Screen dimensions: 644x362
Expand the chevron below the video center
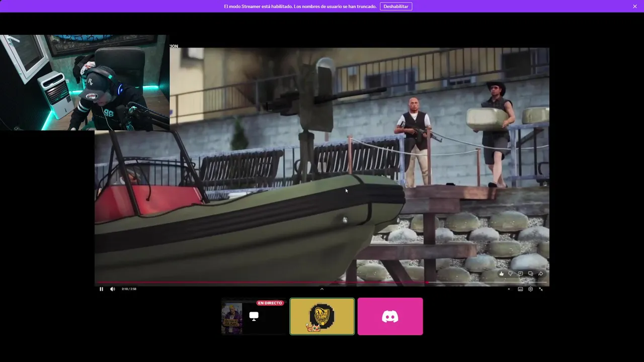(x=322, y=289)
